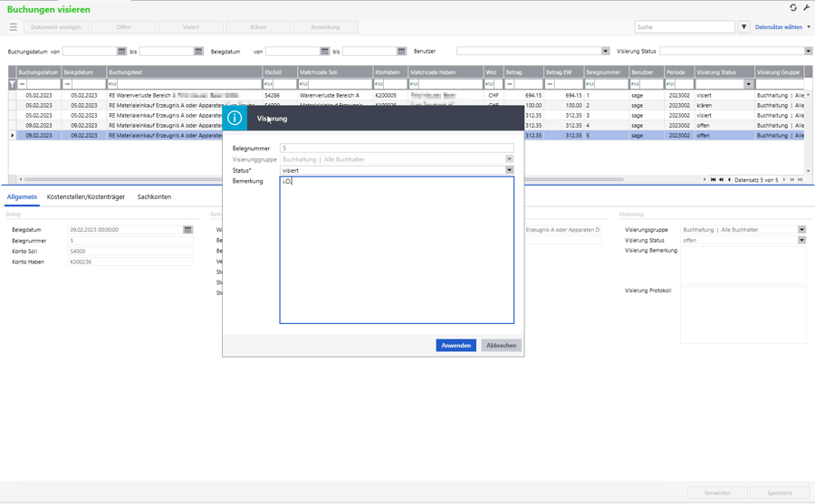Click the Abbrechen button
815x504 pixels.
coord(501,345)
